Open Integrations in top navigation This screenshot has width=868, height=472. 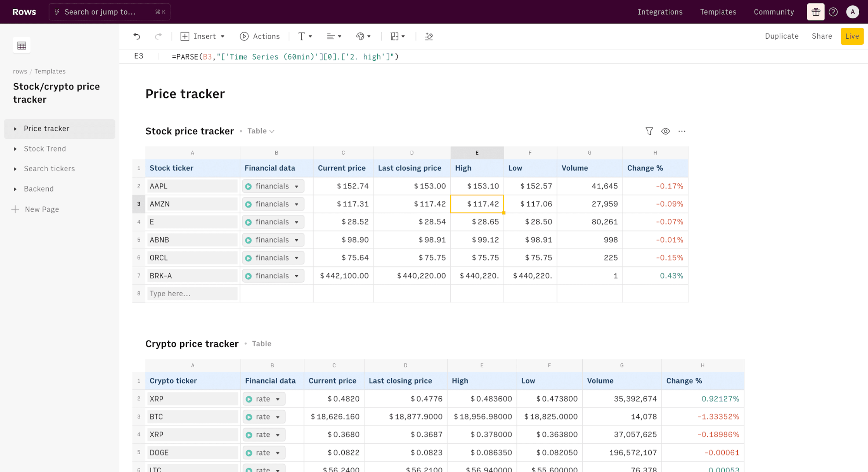tap(660, 12)
